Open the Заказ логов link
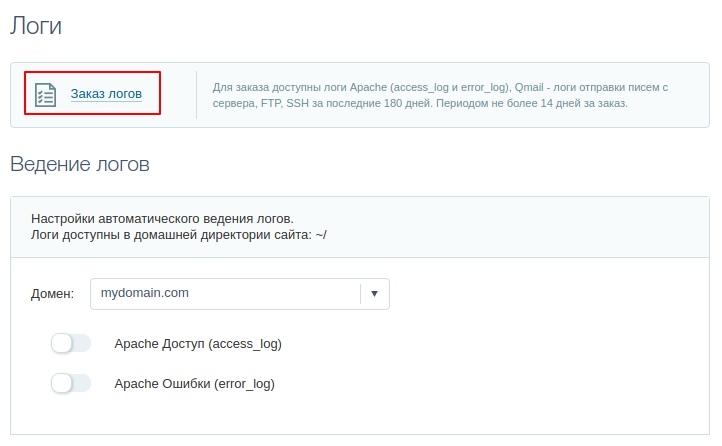This screenshot has width=722, height=446. pyautogui.click(x=106, y=94)
